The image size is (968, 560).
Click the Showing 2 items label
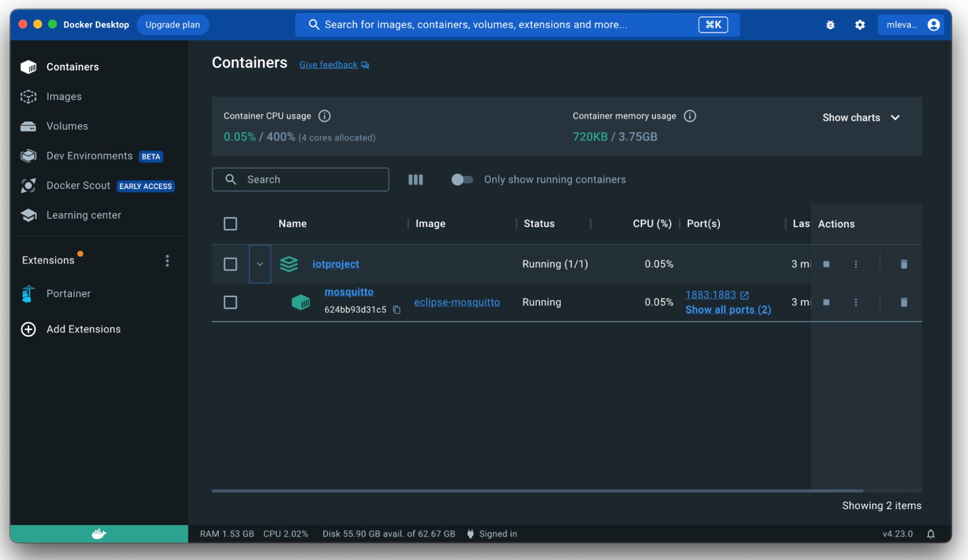881,506
